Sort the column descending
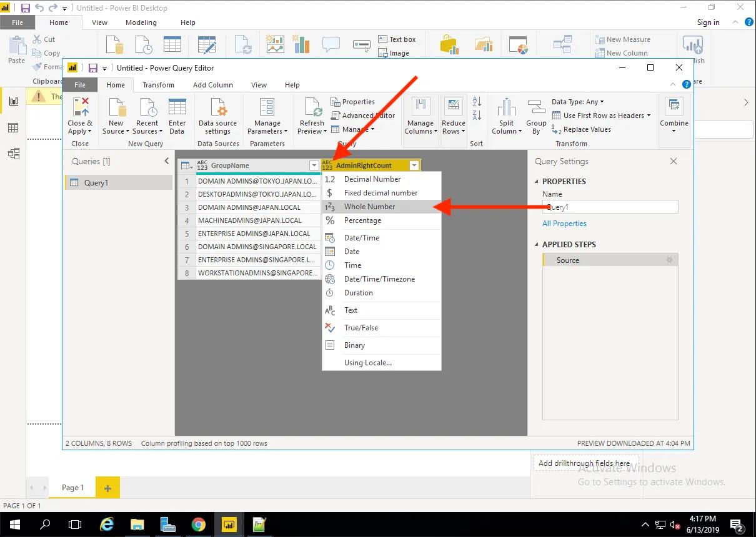This screenshot has height=537, width=756. (477, 115)
